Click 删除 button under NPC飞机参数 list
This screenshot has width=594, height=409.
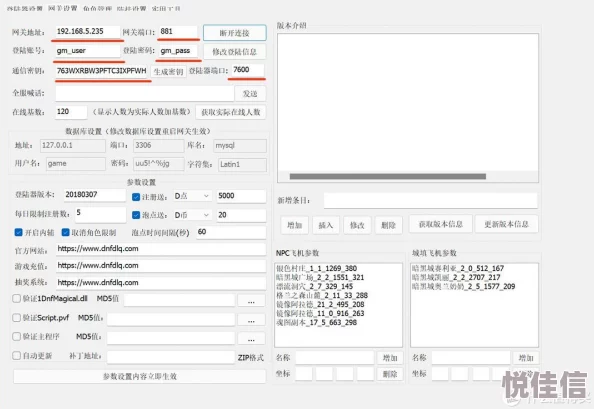[390, 374]
